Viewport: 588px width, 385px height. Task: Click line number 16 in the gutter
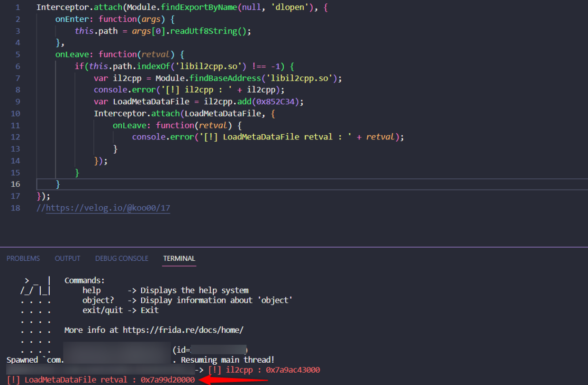tap(15, 184)
